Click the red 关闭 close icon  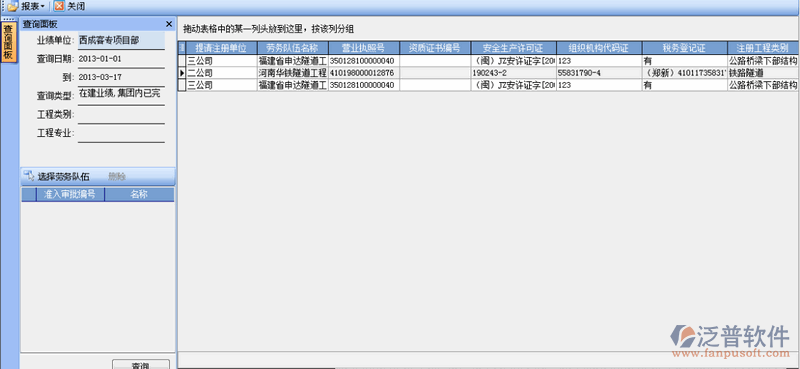[59, 7]
